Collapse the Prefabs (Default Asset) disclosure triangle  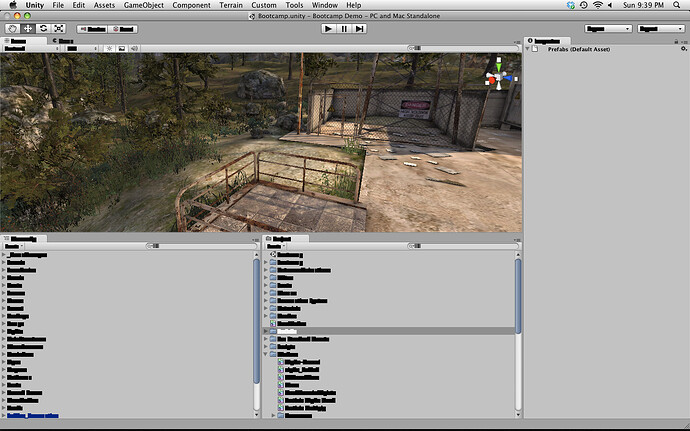pos(527,49)
